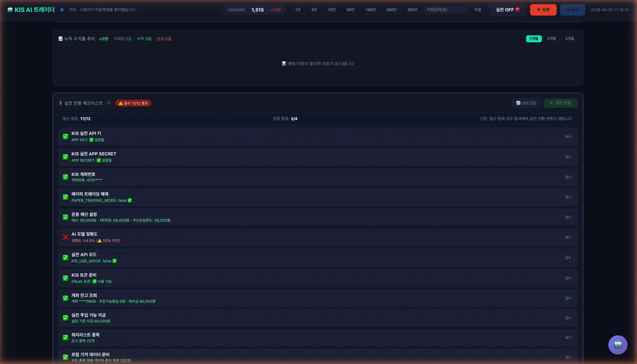Click the 계좌 ****0659 balance detail line
Viewport: 637px width, 364px height.
(113, 302)
